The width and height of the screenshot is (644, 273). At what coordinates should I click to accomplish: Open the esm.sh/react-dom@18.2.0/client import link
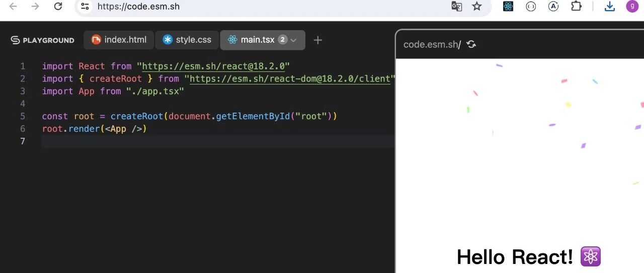(x=290, y=79)
